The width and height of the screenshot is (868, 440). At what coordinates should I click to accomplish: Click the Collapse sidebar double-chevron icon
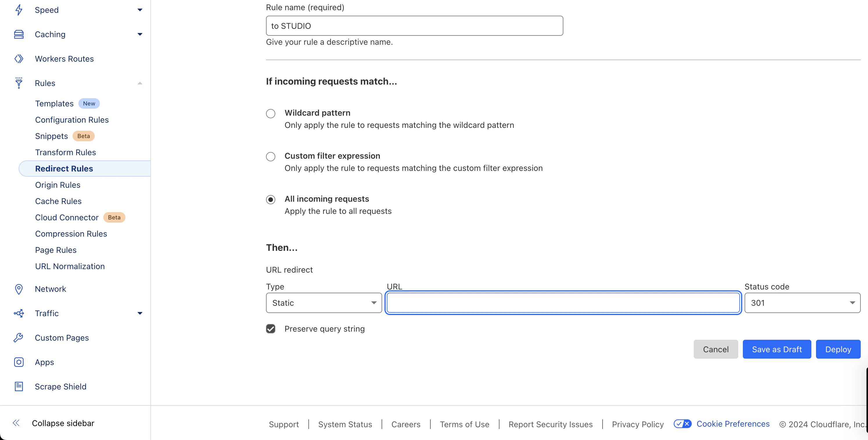[16, 423]
